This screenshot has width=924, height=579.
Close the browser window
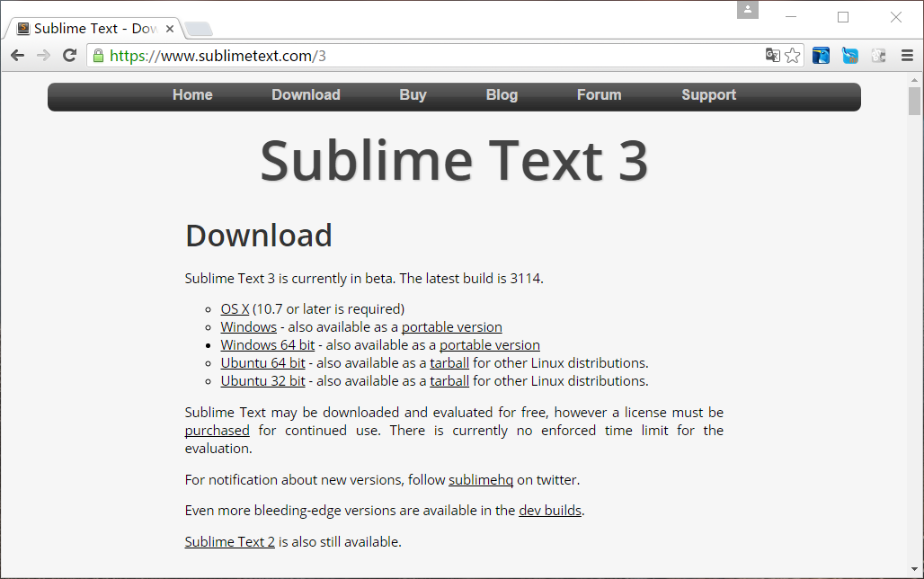896,16
